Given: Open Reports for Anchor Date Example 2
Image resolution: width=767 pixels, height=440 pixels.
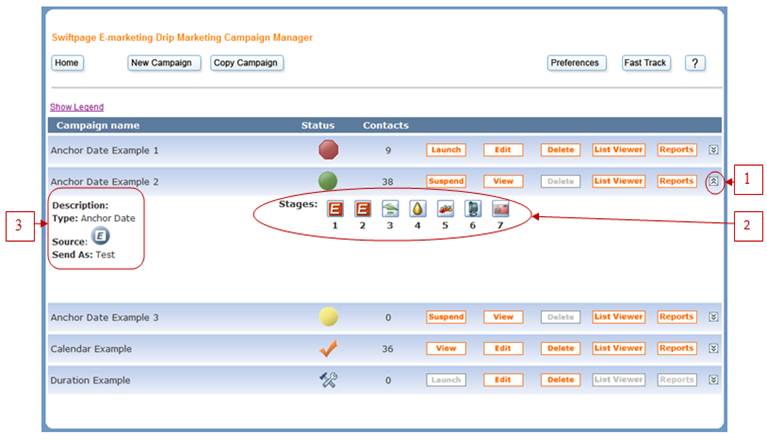Looking at the screenshot, I should click(x=677, y=181).
